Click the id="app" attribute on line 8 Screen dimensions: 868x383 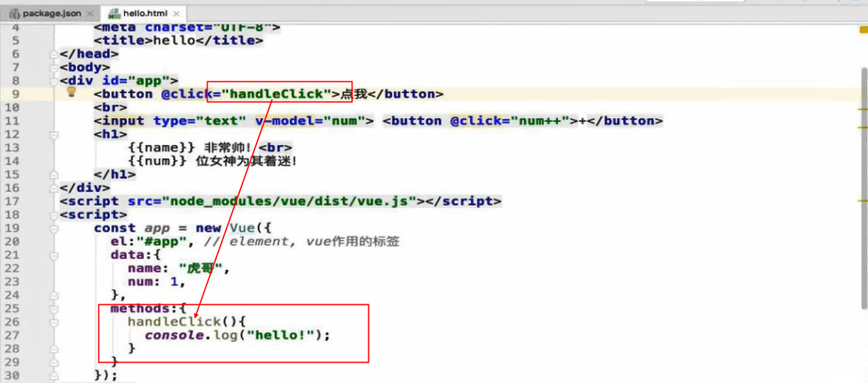(136, 81)
